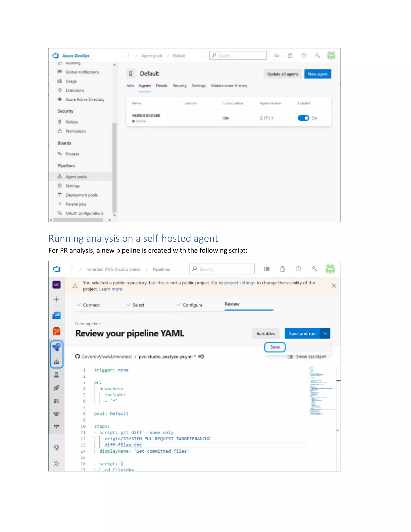
Task: Click the Save and run button
Action: click(302, 333)
